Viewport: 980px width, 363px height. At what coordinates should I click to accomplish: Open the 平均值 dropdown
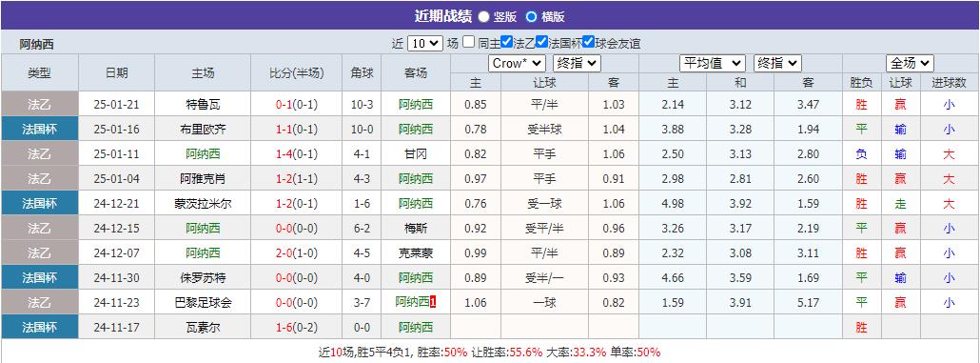point(713,63)
